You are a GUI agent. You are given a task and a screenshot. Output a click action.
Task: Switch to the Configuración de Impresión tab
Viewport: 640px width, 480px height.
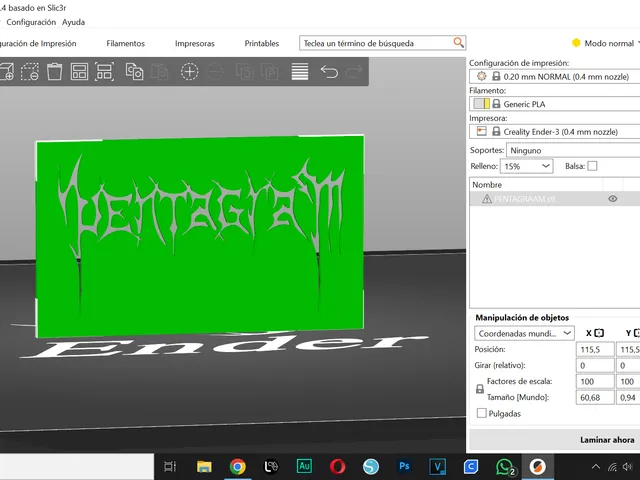38,43
